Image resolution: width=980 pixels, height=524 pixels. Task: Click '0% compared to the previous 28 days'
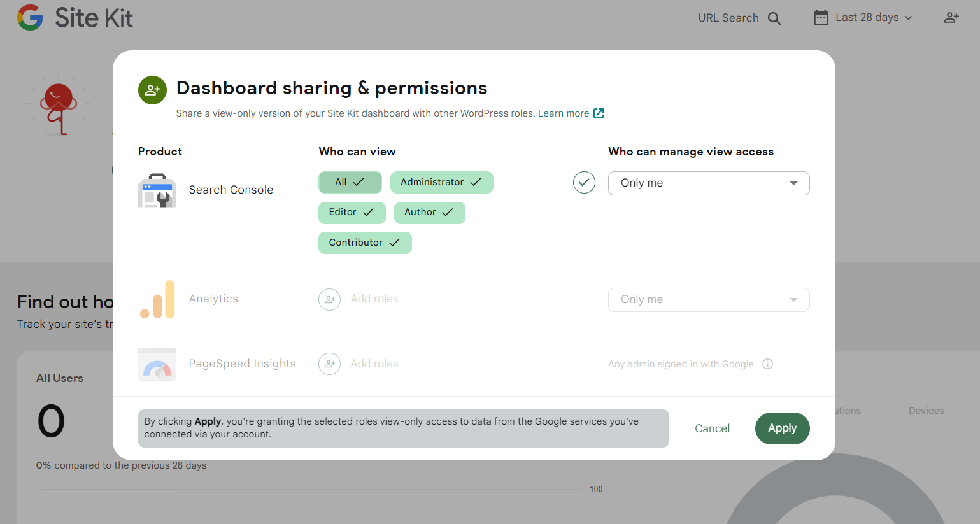[x=121, y=465]
